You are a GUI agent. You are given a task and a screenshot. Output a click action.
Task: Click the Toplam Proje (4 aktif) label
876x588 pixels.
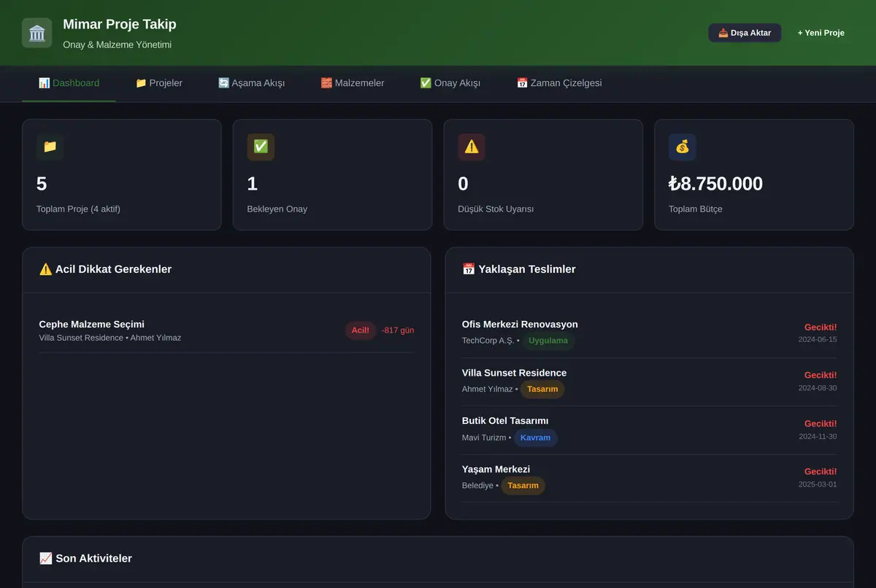(78, 209)
